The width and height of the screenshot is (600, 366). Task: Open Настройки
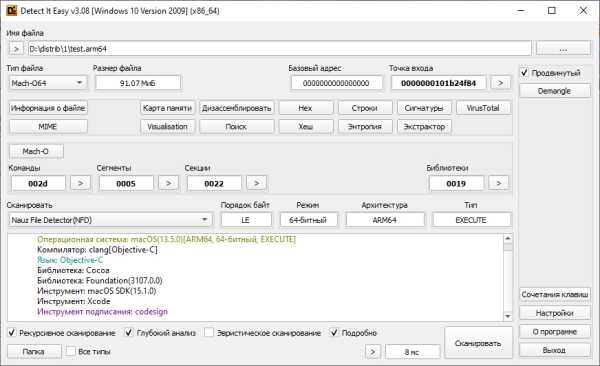tap(554, 313)
